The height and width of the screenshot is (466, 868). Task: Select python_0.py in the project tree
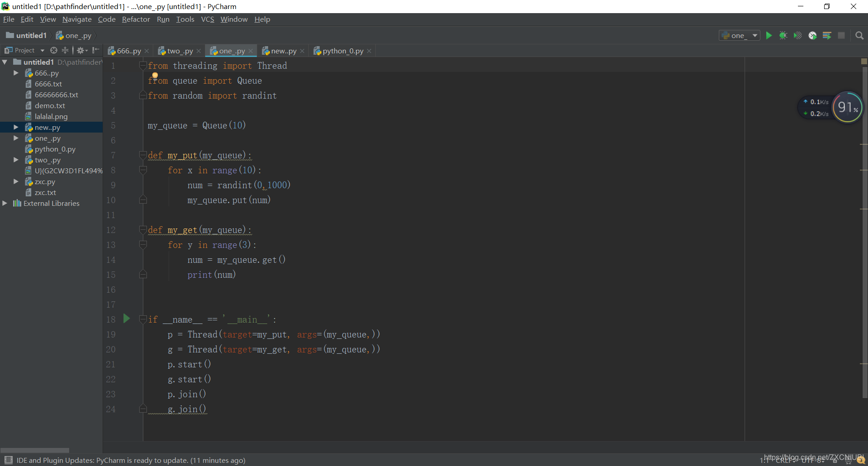point(55,149)
